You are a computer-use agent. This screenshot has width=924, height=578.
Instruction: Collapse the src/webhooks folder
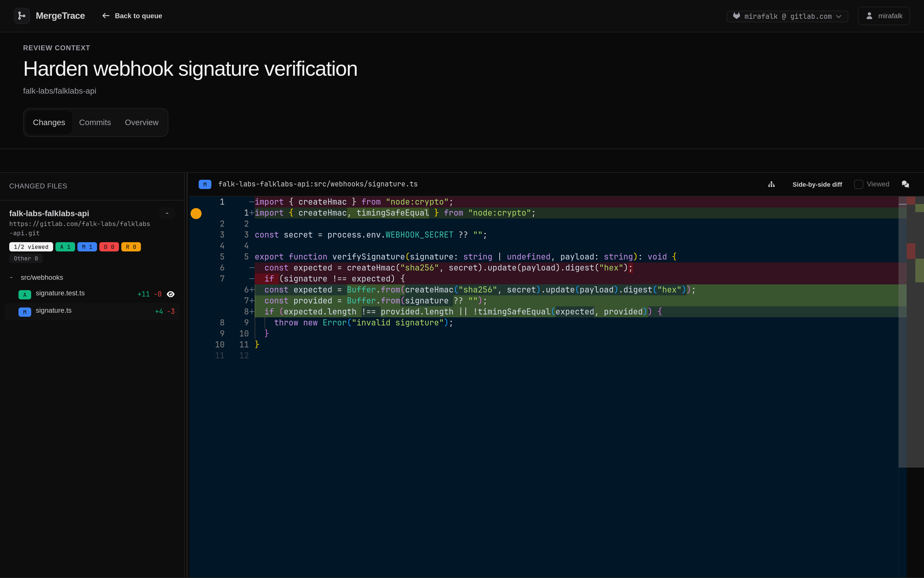pyautogui.click(x=12, y=277)
